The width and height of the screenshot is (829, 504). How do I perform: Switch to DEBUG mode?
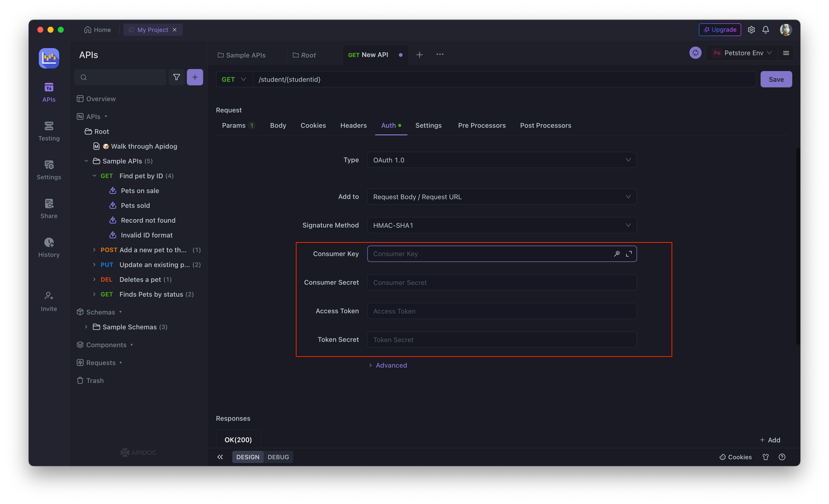tap(278, 457)
